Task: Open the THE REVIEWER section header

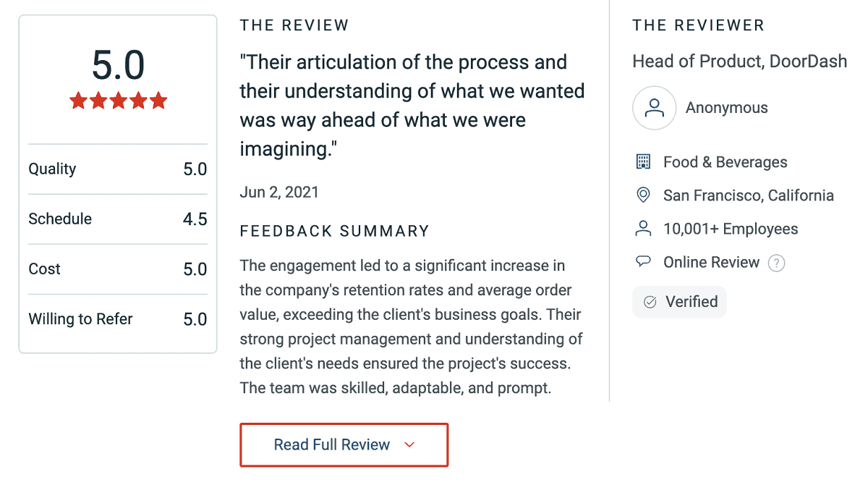Action: [x=698, y=25]
